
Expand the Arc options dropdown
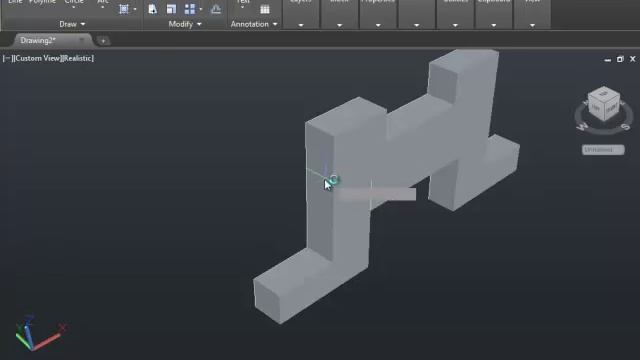tap(102, 7)
